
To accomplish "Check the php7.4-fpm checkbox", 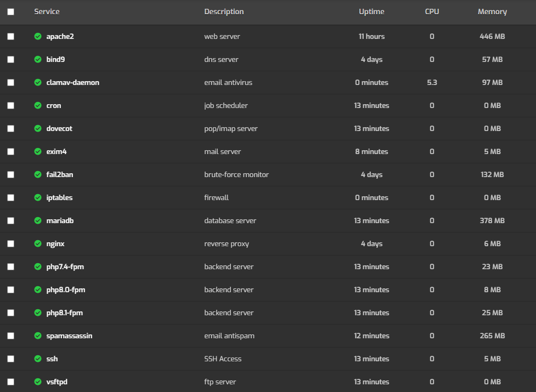I will (10, 266).
